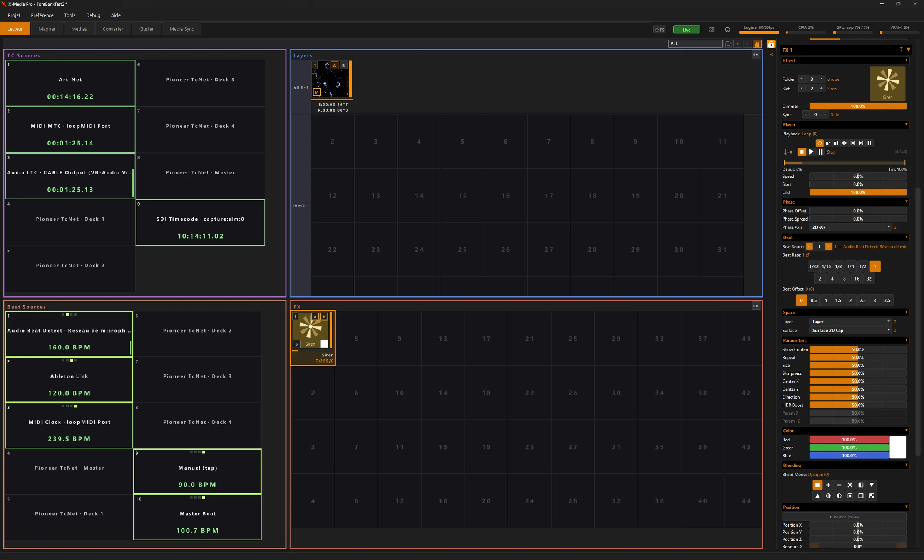This screenshot has width=924, height=560.
Task: Toggle the A button on layer 1 thumbnail
Action: 334,65
